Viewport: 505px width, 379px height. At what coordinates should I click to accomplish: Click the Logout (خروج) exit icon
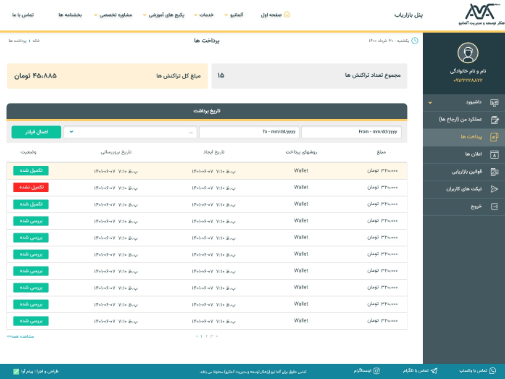494,207
